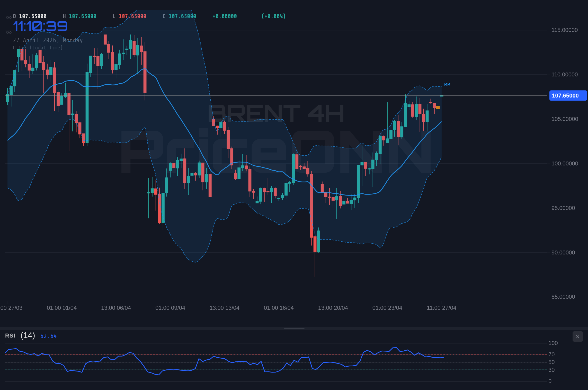588x390 pixels.
Task: Click the 105.00000 price axis label
Action: (x=564, y=119)
